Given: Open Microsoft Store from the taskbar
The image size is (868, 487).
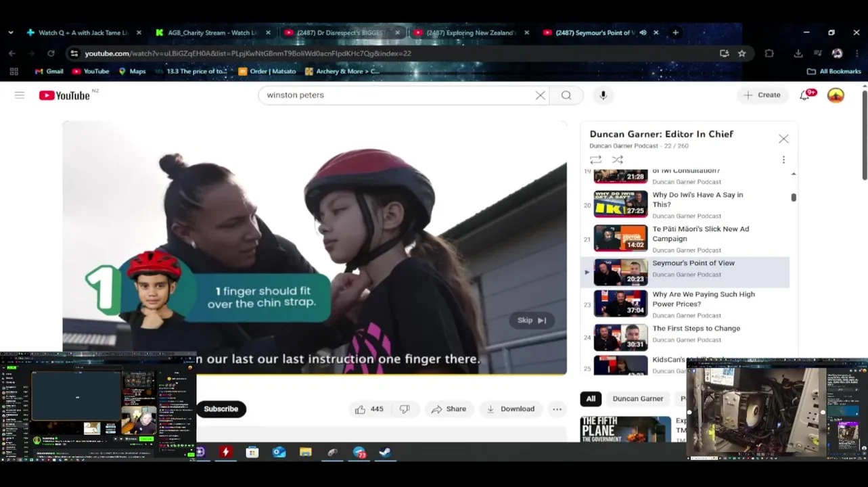Looking at the screenshot, I should click(252, 453).
